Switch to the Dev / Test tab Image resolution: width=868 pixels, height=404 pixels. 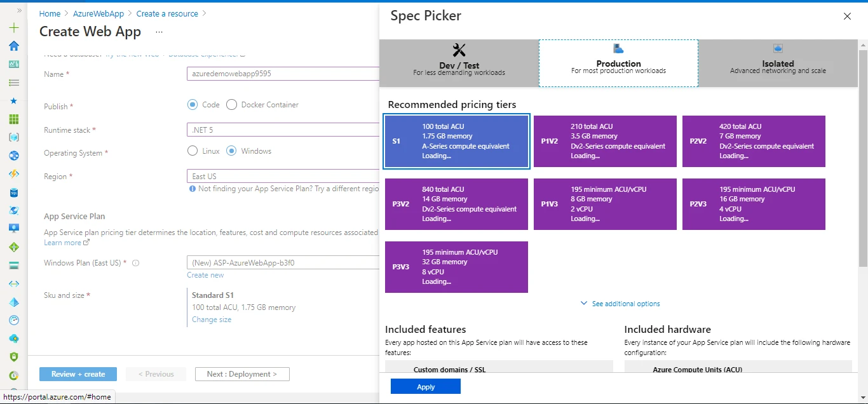pos(458,63)
